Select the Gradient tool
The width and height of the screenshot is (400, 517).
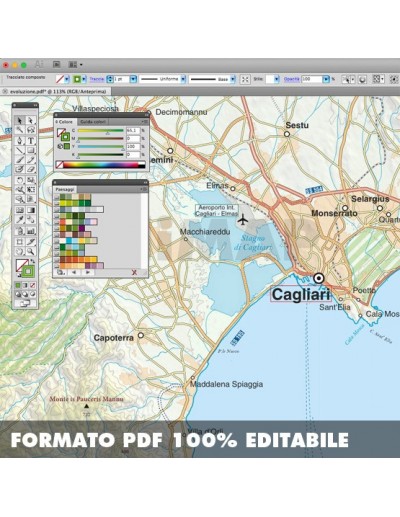click(x=30, y=210)
